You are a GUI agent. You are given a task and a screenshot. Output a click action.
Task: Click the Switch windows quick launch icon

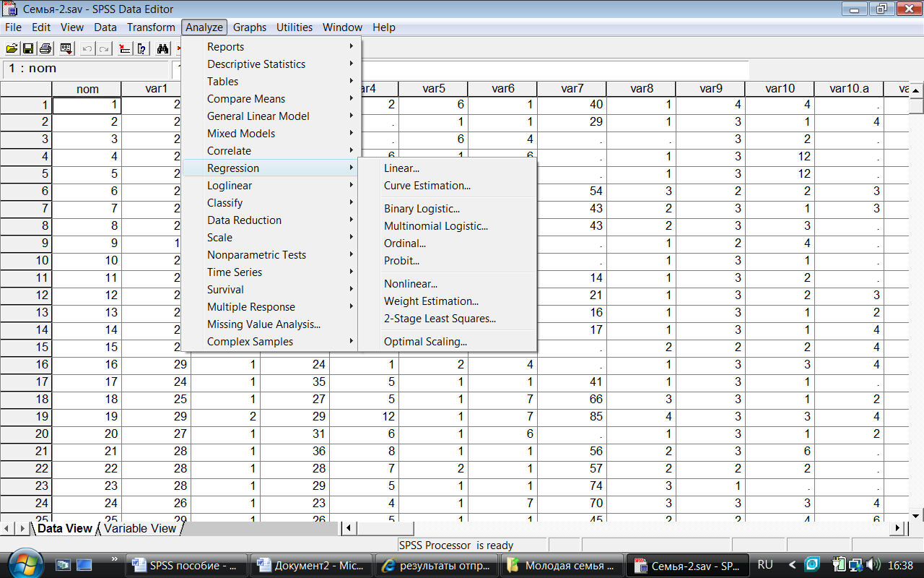coord(64,564)
